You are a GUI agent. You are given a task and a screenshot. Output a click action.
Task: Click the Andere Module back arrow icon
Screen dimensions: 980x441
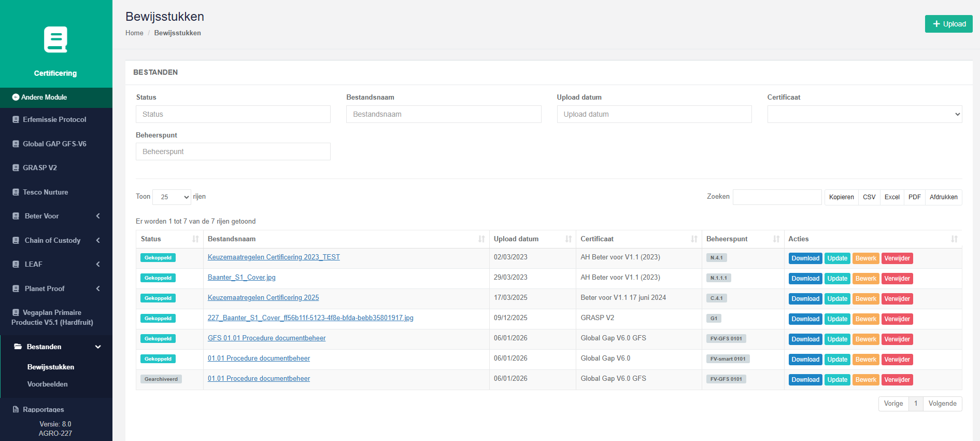(x=16, y=97)
